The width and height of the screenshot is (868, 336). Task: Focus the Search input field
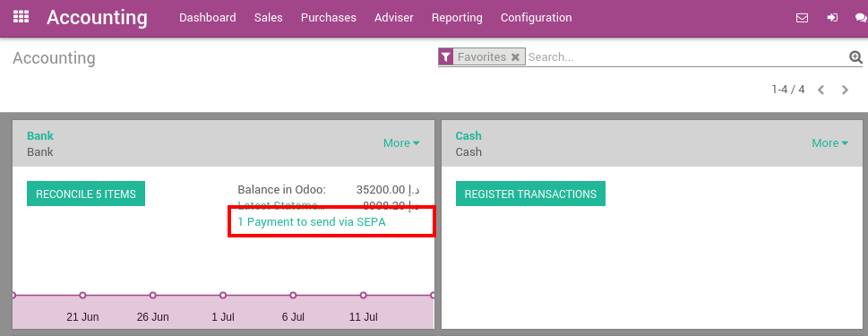(686, 57)
